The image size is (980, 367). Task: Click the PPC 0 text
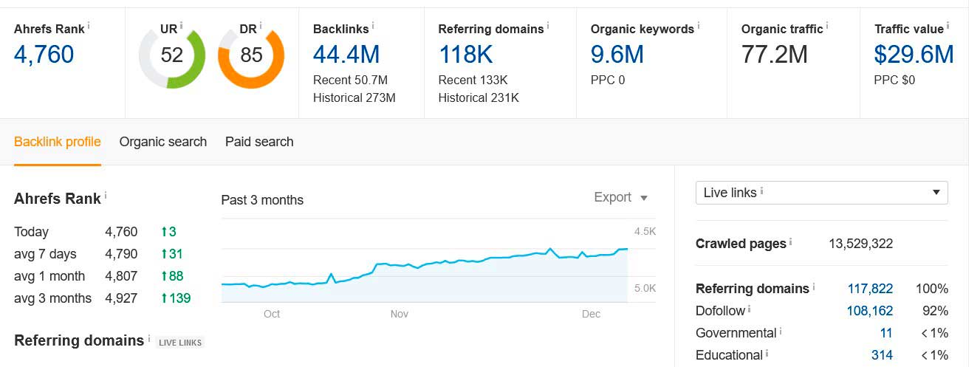point(608,80)
